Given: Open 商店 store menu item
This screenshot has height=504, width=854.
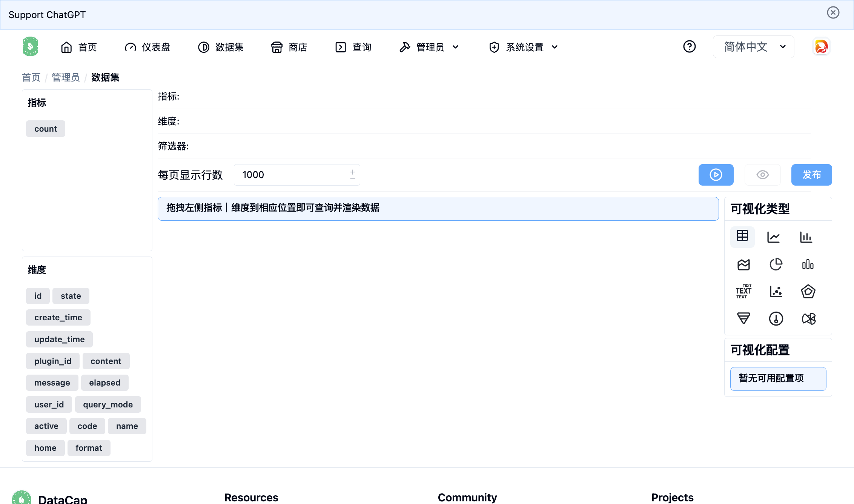Looking at the screenshot, I should [289, 47].
